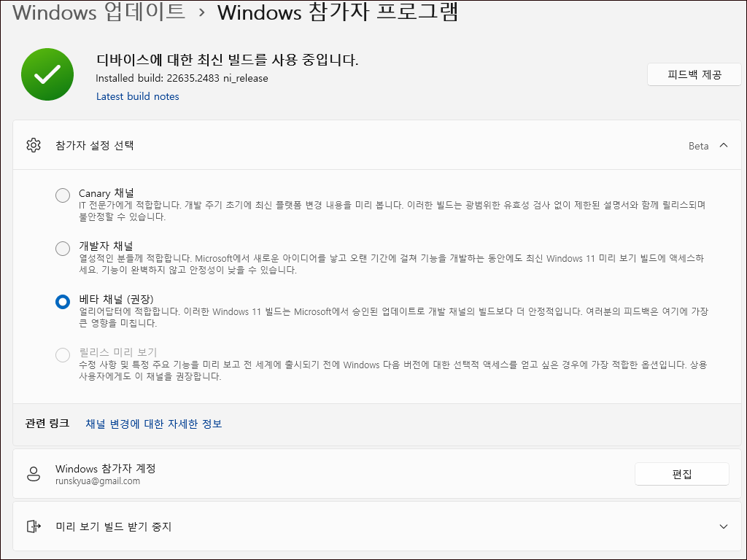Open 채널 변경에 대한 자세한 정보 link

152,425
